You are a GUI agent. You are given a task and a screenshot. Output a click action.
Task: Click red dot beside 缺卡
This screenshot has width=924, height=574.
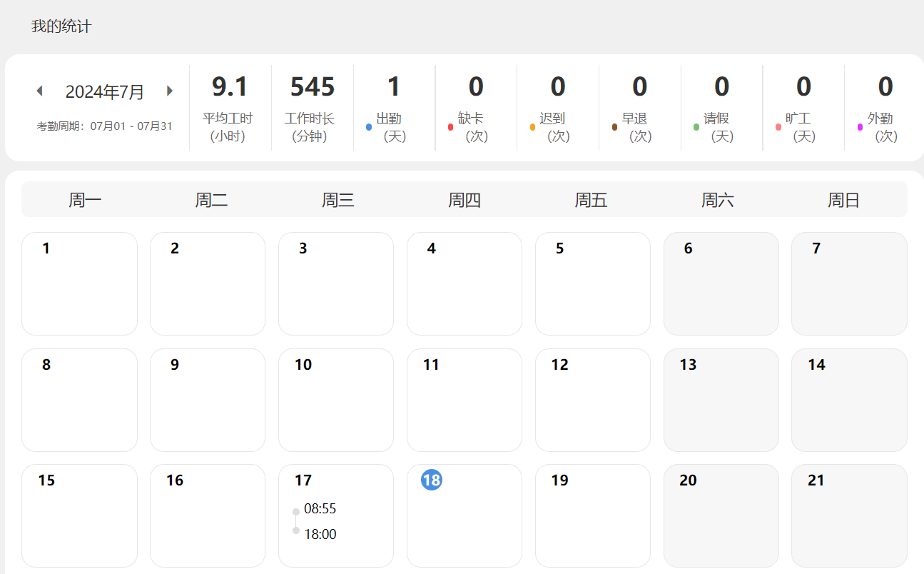pos(450,127)
